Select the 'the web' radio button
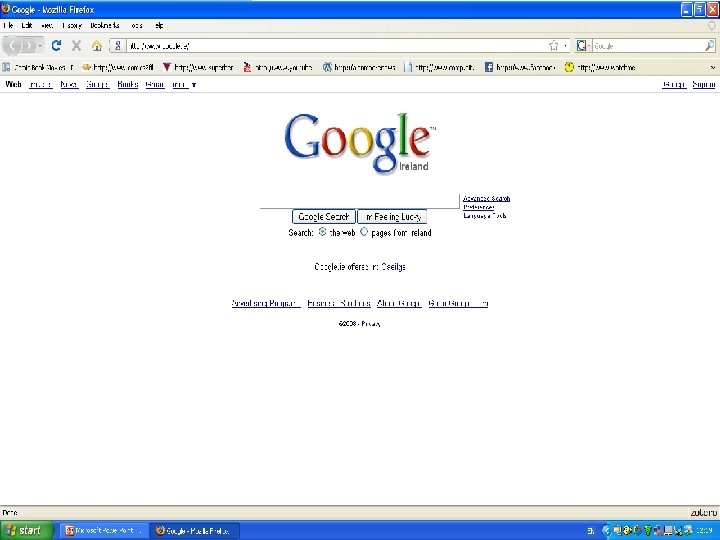The width and height of the screenshot is (720, 540). pyautogui.click(x=322, y=232)
